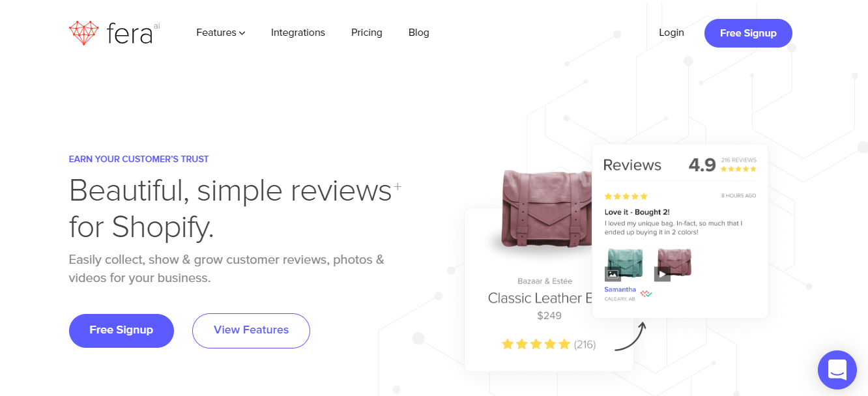Click the Login link

tap(671, 33)
